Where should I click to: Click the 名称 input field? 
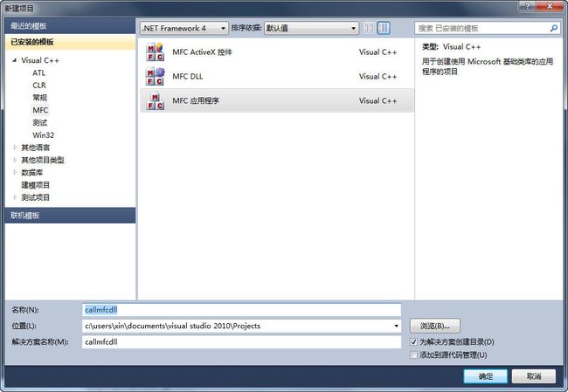pos(241,310)
